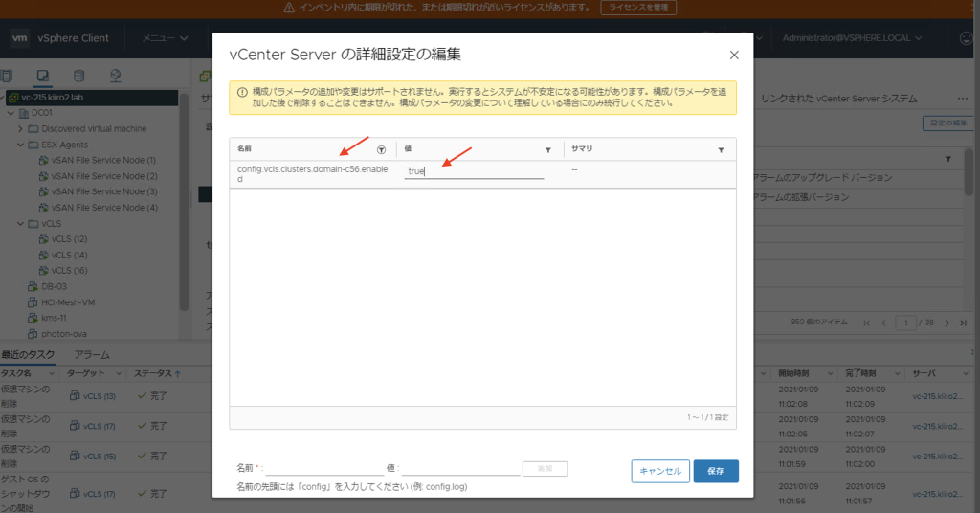
Task: Go to the previous page of settings
Action: (883, 323)
